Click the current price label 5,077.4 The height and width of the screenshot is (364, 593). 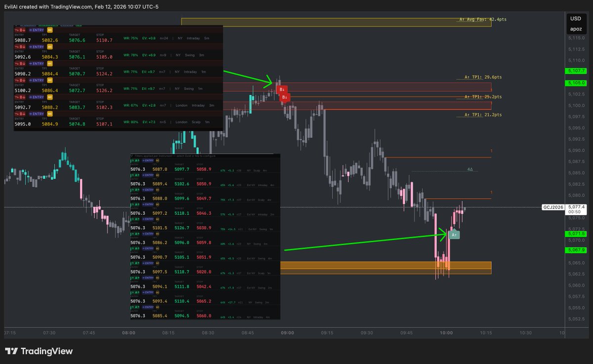click(x=577, y=207)
